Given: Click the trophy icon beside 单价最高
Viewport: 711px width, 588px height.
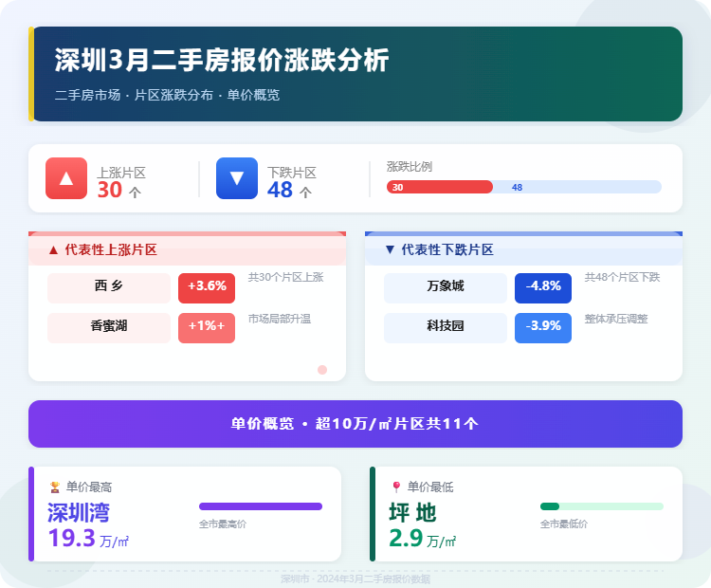Looking at the screenshot, I should [55, 487].
